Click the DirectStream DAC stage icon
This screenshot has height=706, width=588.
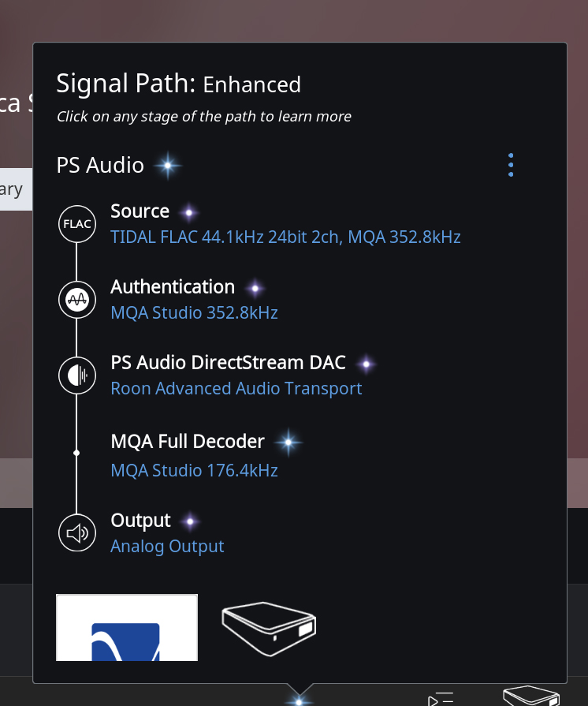tap(76, 375)
